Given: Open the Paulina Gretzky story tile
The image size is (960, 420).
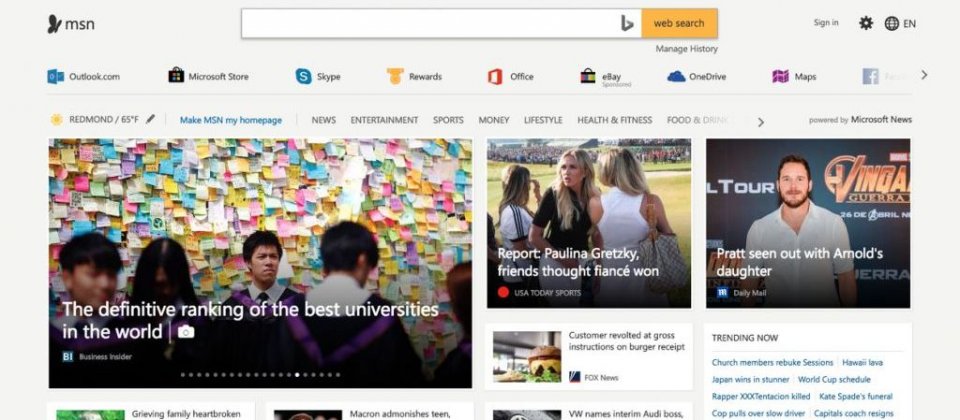Looking at the screenshot, I should [589, 223].
